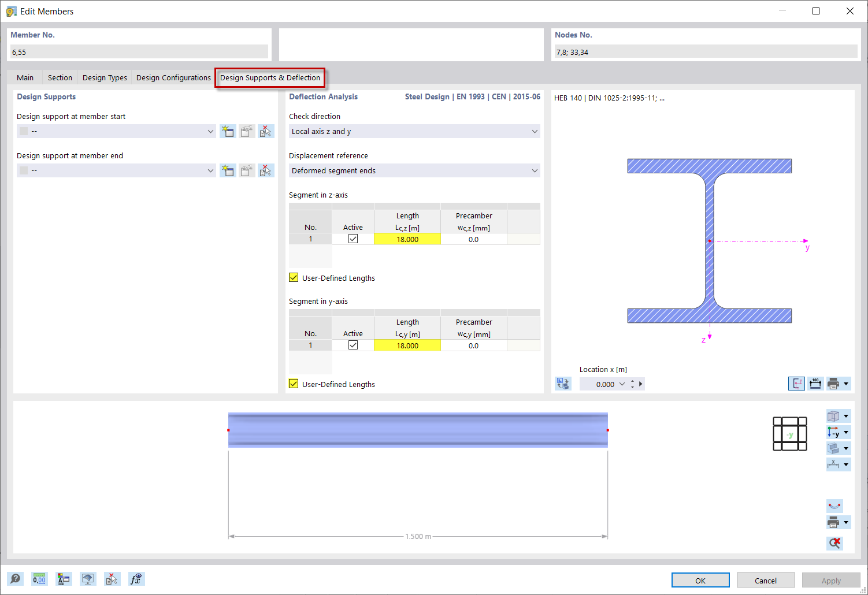Image resolution: width=868 pixels, height=595 pixels.
Task: Disable User-Defined Lengths for z-axis segments
Action: pyautogui.click(x=294, y=277)
